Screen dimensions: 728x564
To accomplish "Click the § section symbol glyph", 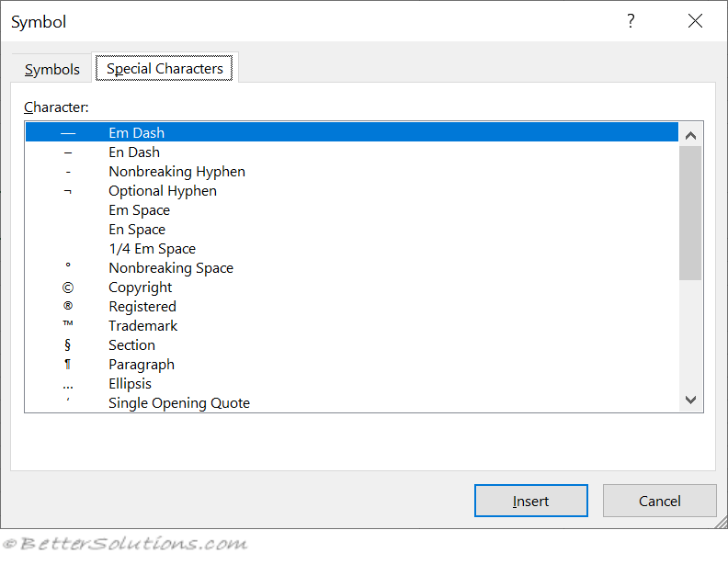I will [68, 345].
